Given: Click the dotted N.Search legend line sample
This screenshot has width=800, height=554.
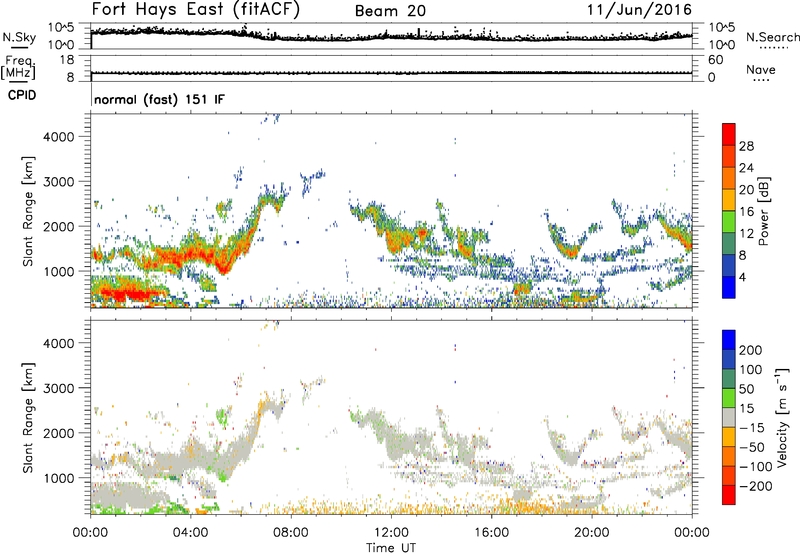Looking at the screenshot, I should pos(773,48).
